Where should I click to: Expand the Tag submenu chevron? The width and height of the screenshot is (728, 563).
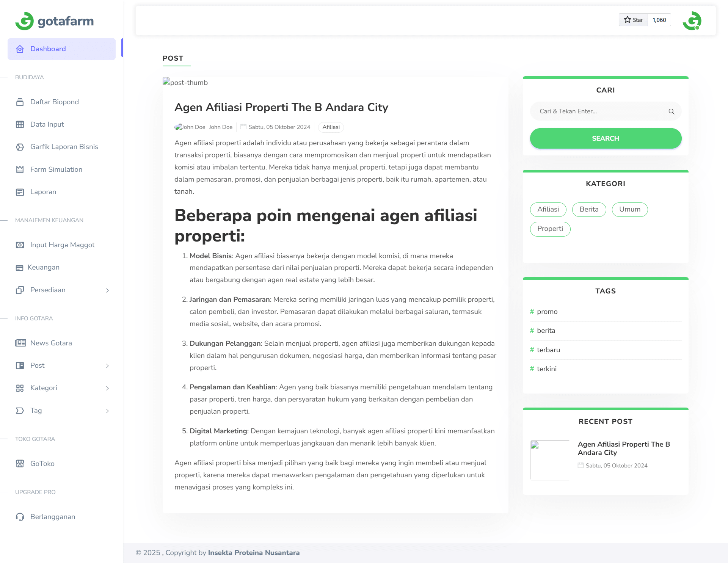coord(108,411)
